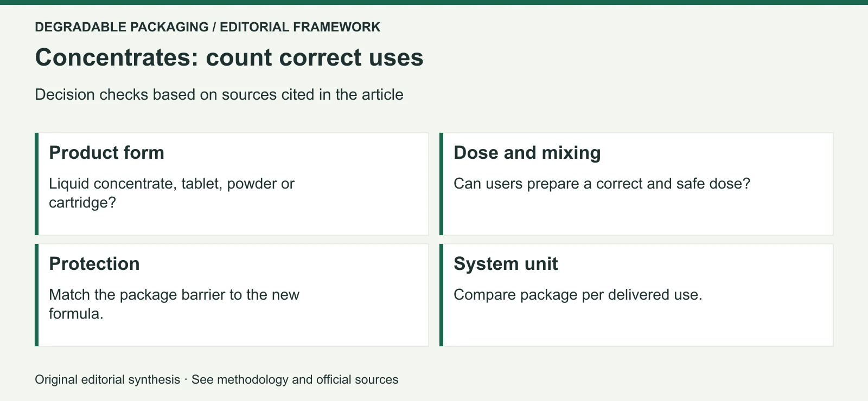The width and height of the screenshot is (868, 401).
Task: Click 'Can users prepare a correct and safe dose?'
Action: click(x=602, y=184)
